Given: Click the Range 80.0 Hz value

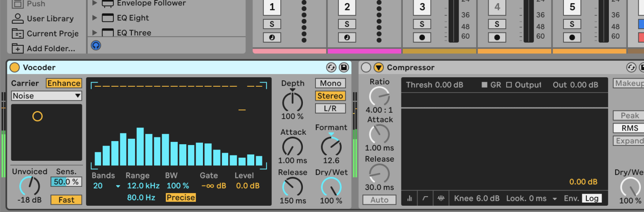Looking at the screenshot, I should pyautogui.click(x=141, y=197).
